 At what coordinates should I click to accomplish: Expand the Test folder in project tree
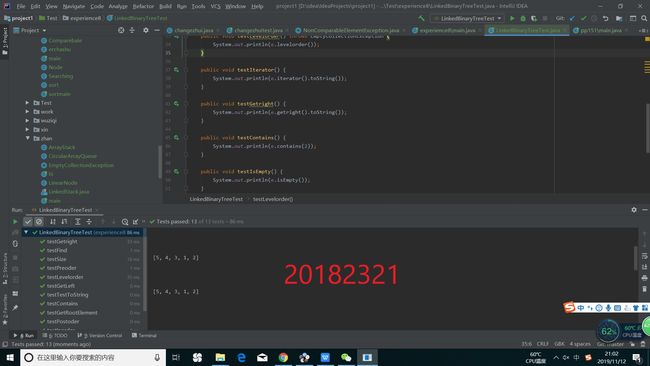[27, 102]
